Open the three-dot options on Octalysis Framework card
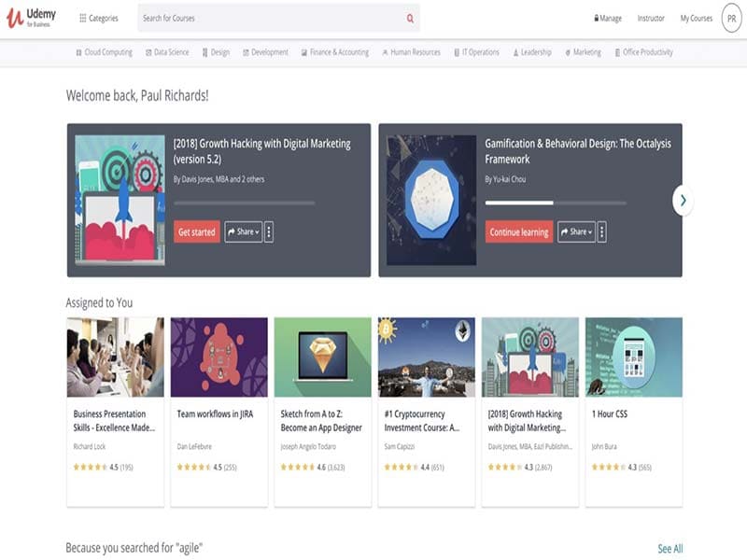This screenshot has height=560, width=747. click(x=603, y=231)
